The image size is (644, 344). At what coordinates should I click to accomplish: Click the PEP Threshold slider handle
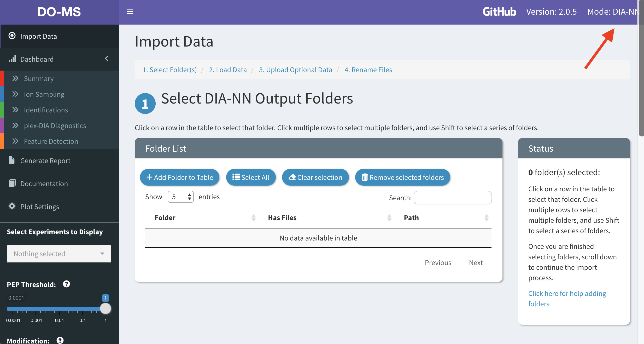pos(106,308)
